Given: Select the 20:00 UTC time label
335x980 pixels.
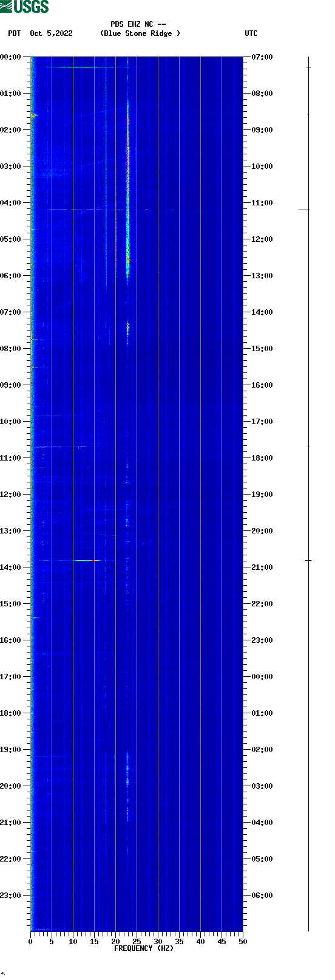Looking at the screenshot, I should coord(262,531).
